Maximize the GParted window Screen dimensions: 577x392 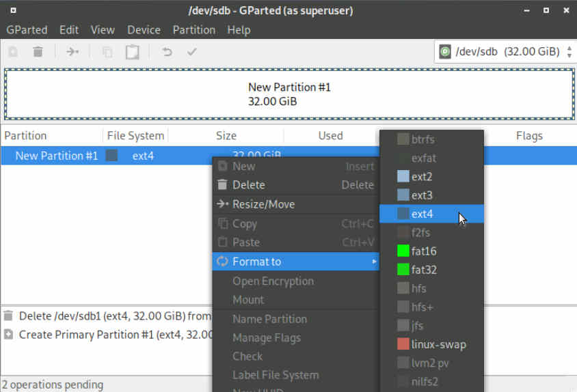(546, 10)
